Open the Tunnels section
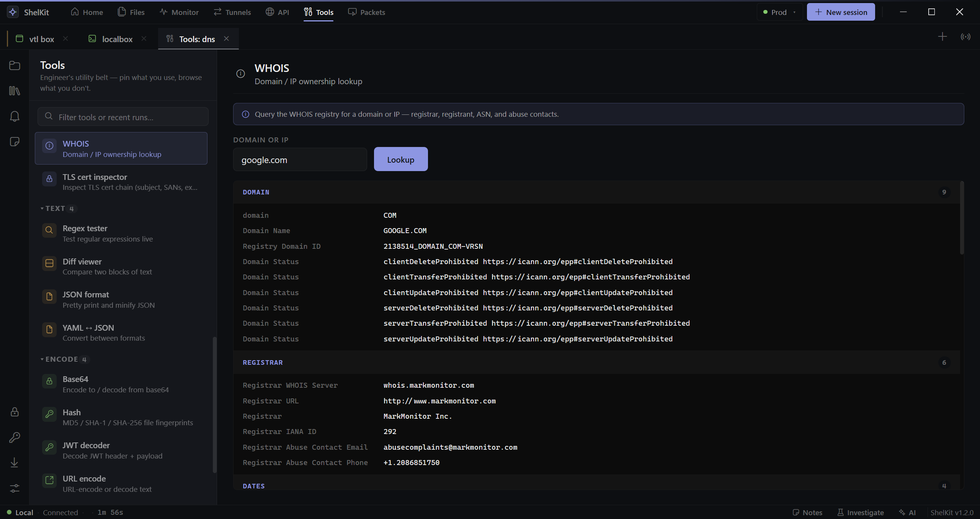The image size is (980, 519). click(232, 12)
